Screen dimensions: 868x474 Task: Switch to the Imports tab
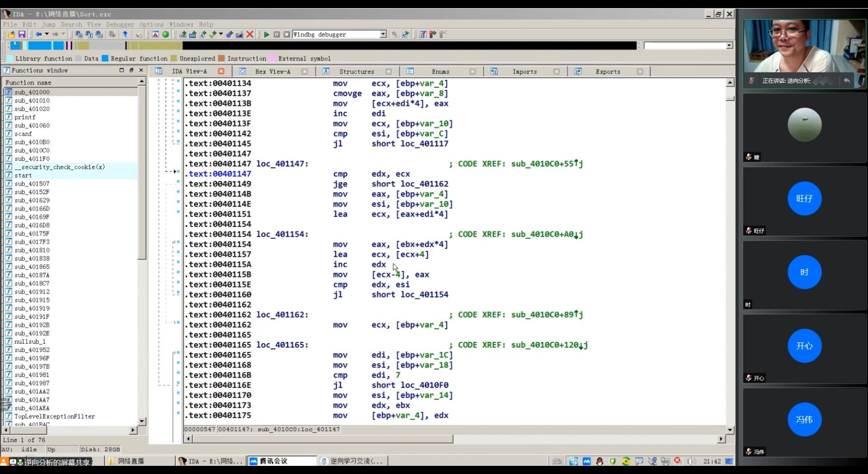524,71
